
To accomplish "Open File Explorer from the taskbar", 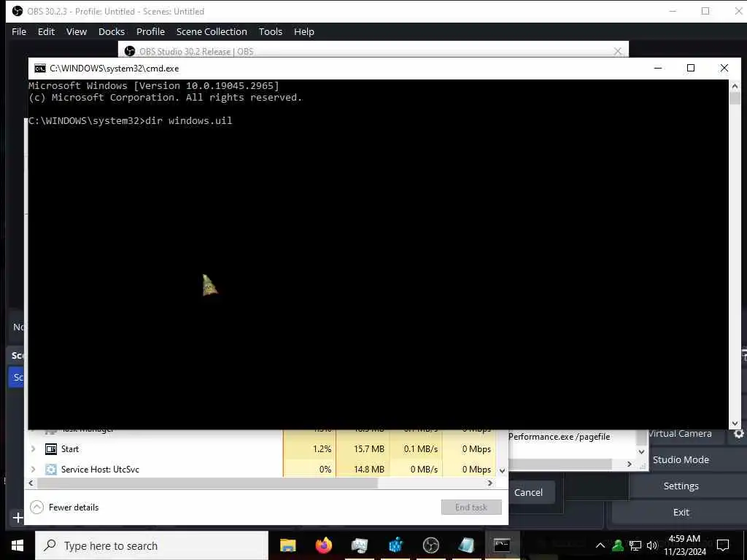I will pyautogui.click(x=287, y=545).
